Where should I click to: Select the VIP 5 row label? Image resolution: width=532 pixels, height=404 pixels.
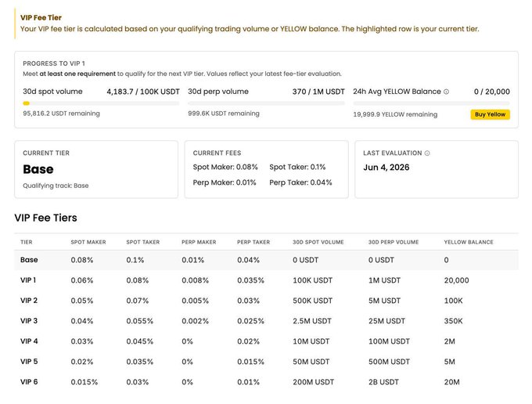click(29, 362)
